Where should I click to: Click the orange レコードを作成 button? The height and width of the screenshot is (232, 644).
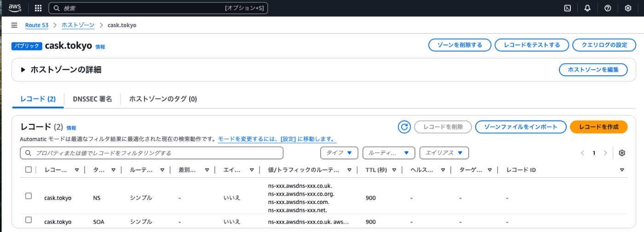click(x=598, y=127)
